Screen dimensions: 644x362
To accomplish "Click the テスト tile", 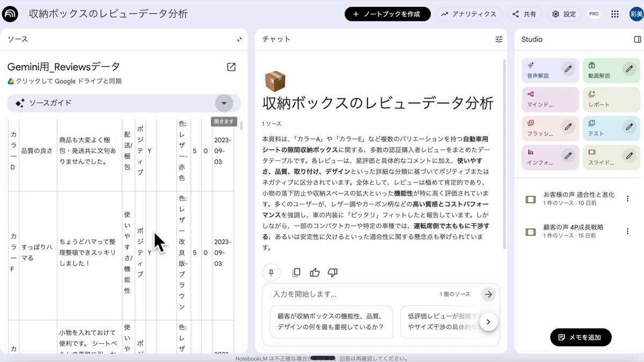I will click(611, 128).
